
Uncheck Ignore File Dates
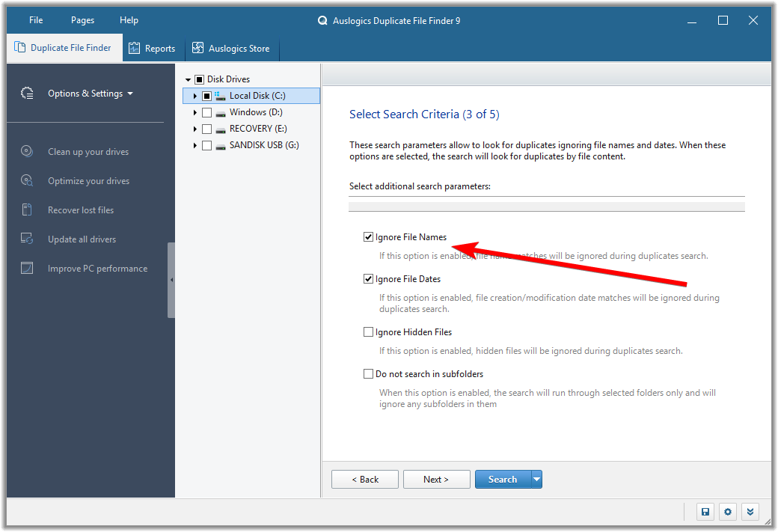pyautogui.click(x=368, y=278)
